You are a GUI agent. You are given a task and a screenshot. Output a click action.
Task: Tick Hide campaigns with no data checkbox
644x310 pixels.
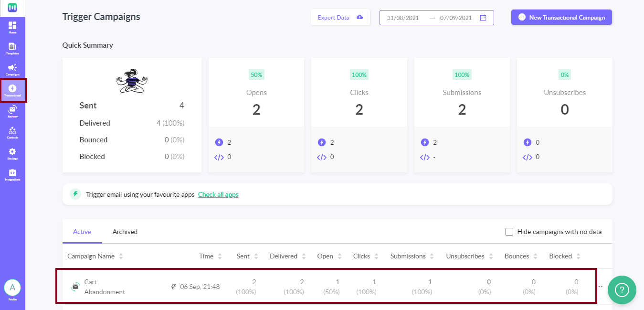[509, 232]
